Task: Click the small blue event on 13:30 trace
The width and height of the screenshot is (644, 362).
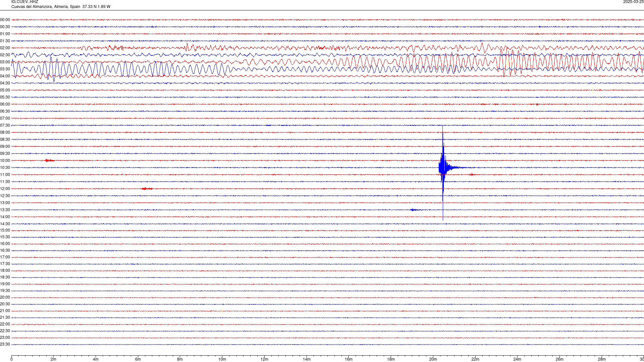Action: [415, 210]
